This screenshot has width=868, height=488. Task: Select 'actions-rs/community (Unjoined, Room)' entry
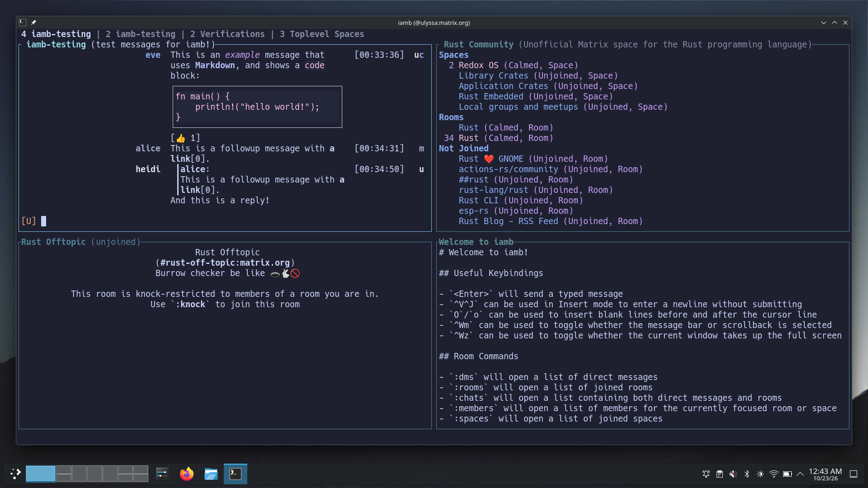551,169
